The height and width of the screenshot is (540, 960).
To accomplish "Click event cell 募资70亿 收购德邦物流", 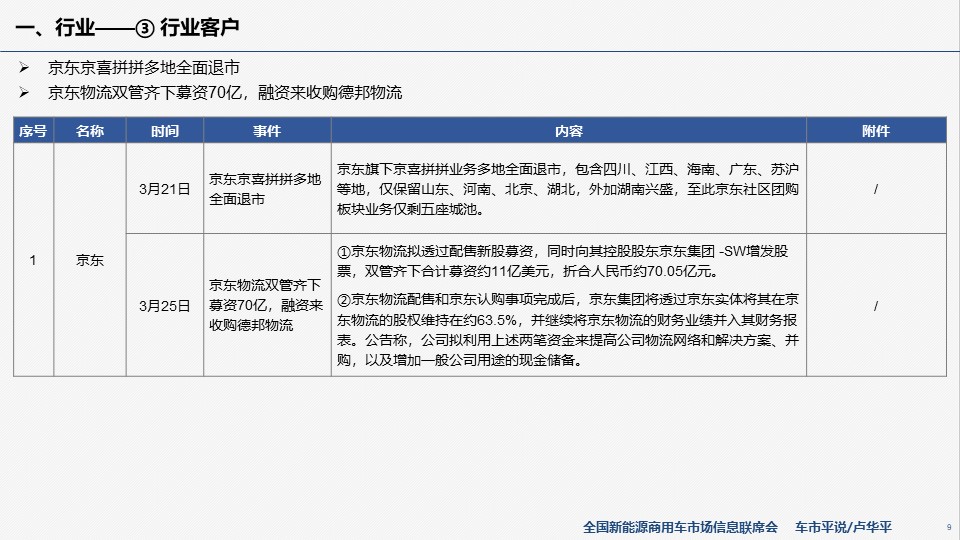I will click(x=267, y=305).
